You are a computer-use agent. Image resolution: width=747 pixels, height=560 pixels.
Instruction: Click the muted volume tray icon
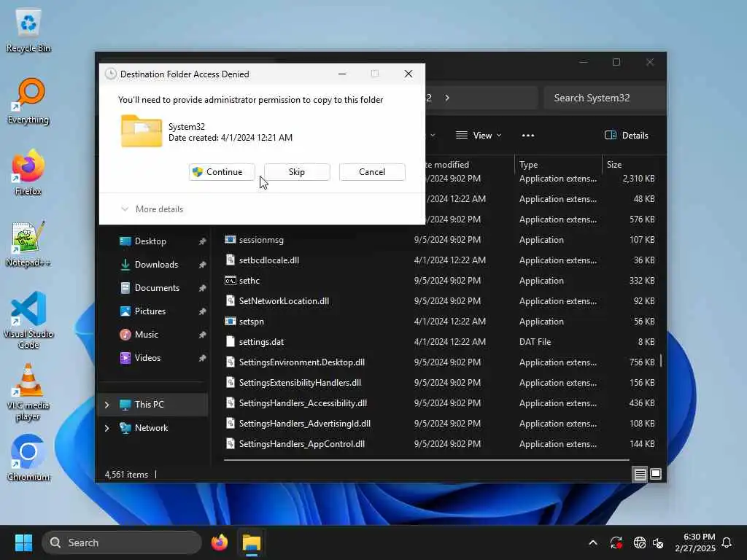tap(659, 542)
